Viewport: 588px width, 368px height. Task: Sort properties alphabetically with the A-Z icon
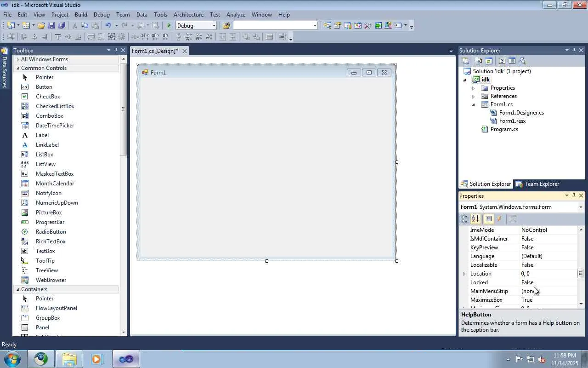[475, 219]
